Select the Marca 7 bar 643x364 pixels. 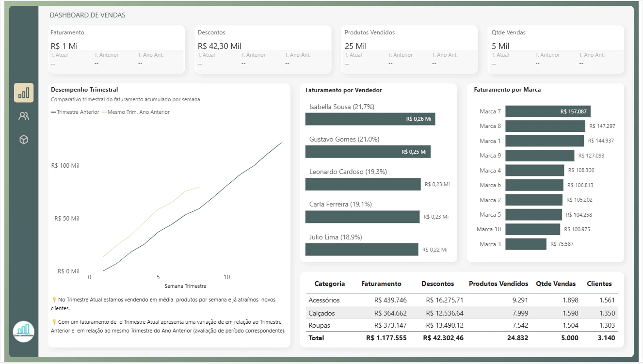[548, 111]
